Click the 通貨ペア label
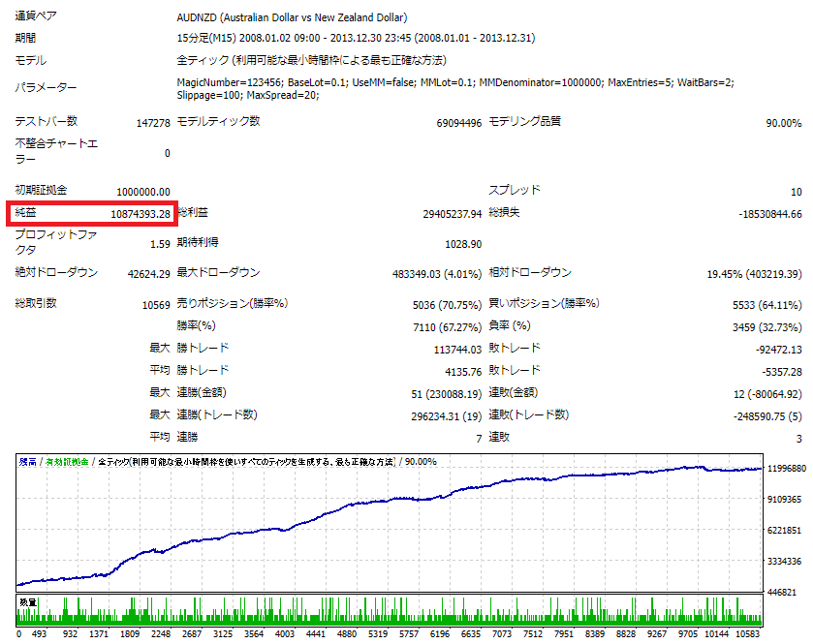 coord(36,16)
